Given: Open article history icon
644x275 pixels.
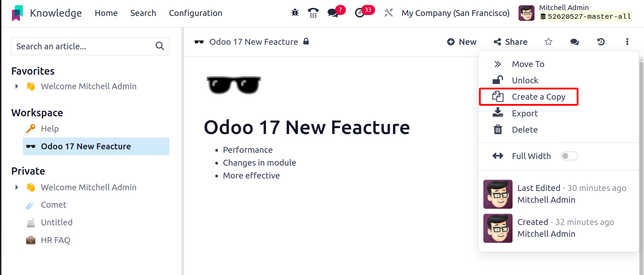Looking at the screenshot, I should coord(601,42).
